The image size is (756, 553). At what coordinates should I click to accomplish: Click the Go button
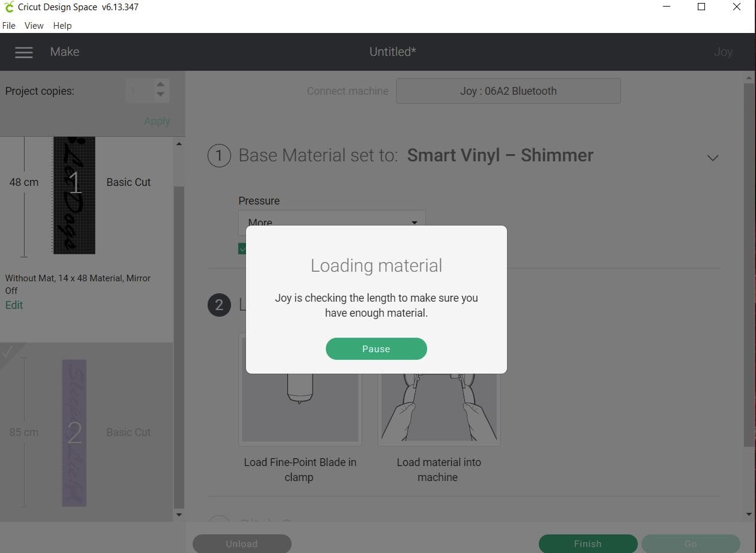pos(691,543)
